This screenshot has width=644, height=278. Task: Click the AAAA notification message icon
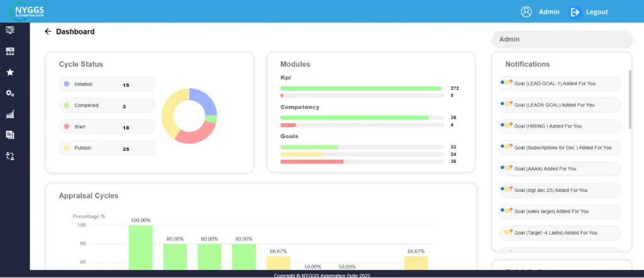(x=508, y=169)
